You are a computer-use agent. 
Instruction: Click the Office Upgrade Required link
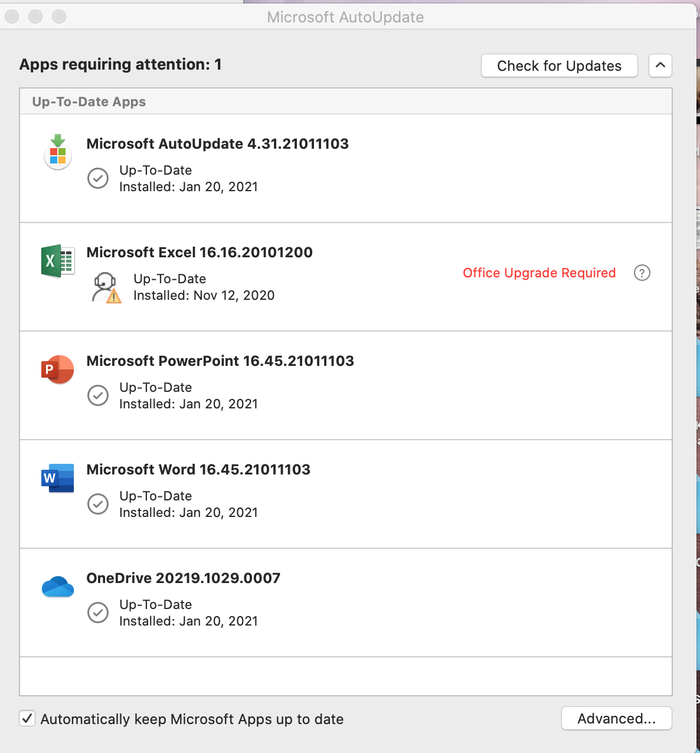click(x=539, y=273)
